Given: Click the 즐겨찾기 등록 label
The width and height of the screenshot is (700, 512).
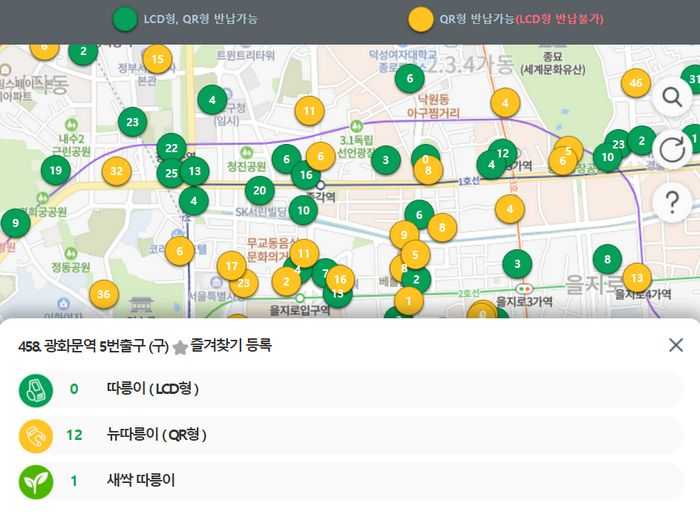Looking at the screenshot, I should [x=231, y=345].
